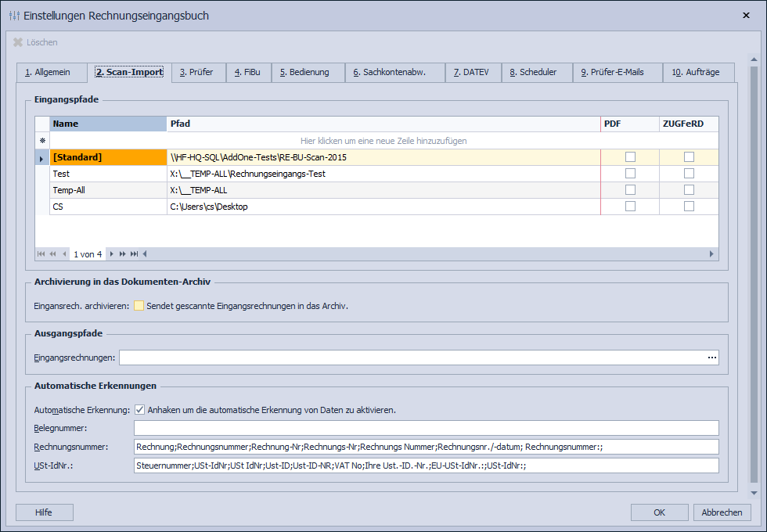
Task: Switch to the 7. DATEV tab
Action: tap(471, 73)
